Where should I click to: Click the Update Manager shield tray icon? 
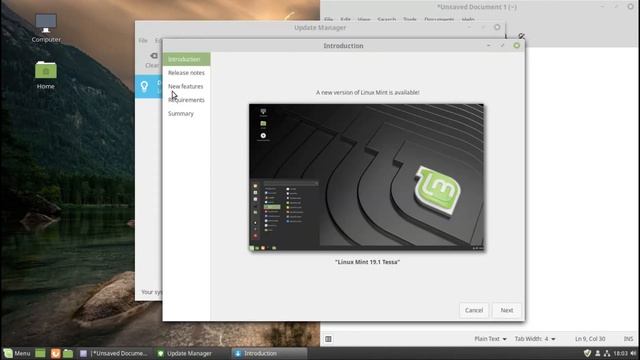[x=587, y=353]
